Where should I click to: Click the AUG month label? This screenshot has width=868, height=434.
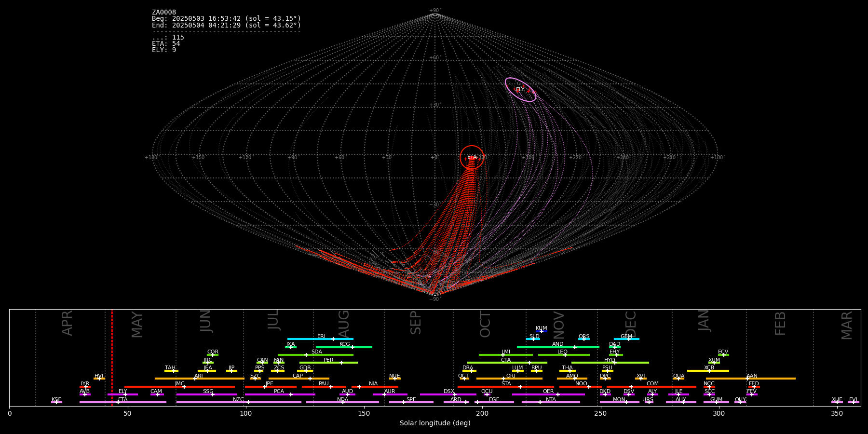(x=344, y=324)
